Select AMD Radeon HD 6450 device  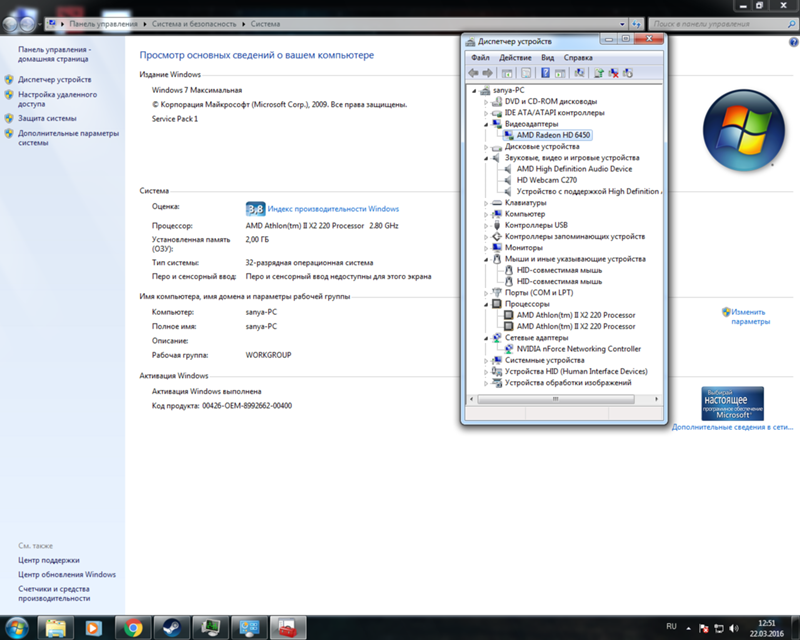pos(554,135)
